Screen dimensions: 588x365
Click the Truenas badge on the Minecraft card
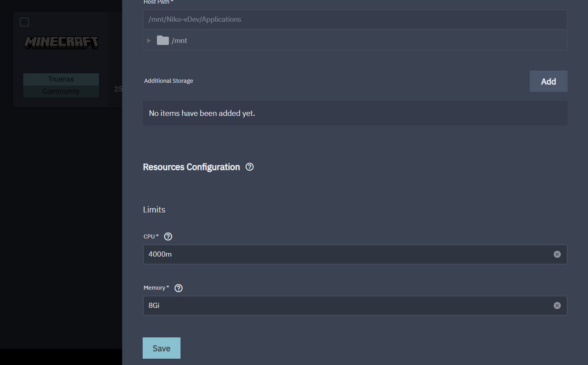(x=61, y=79)
